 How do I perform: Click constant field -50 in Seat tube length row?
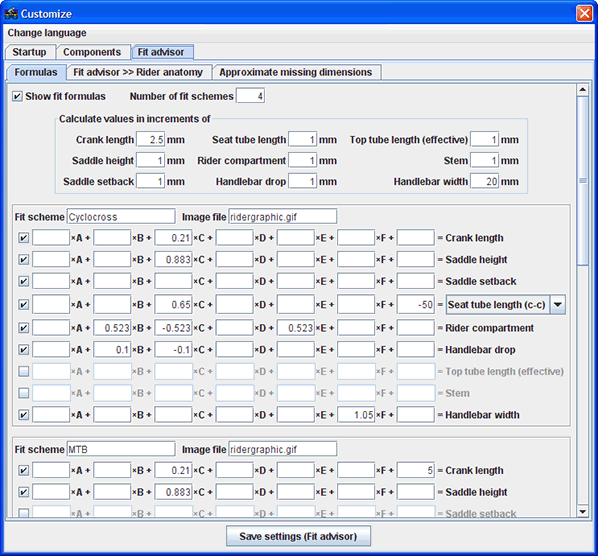[415, 305]
